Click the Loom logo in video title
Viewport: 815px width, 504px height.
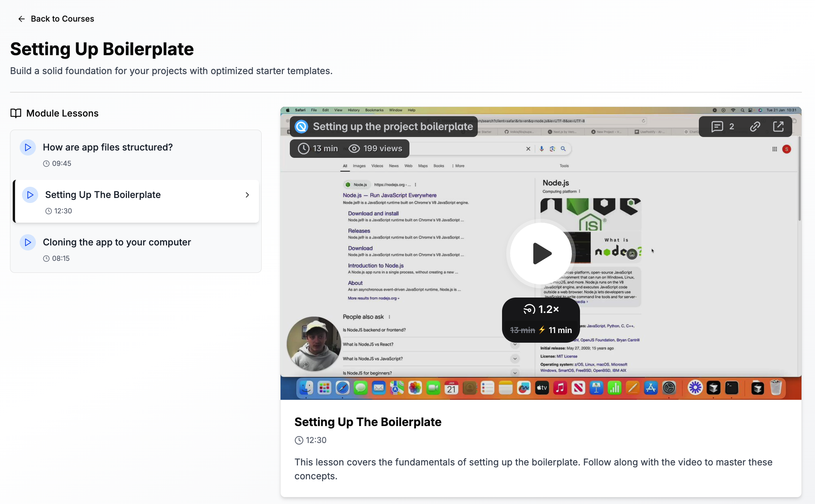[301, 127]
